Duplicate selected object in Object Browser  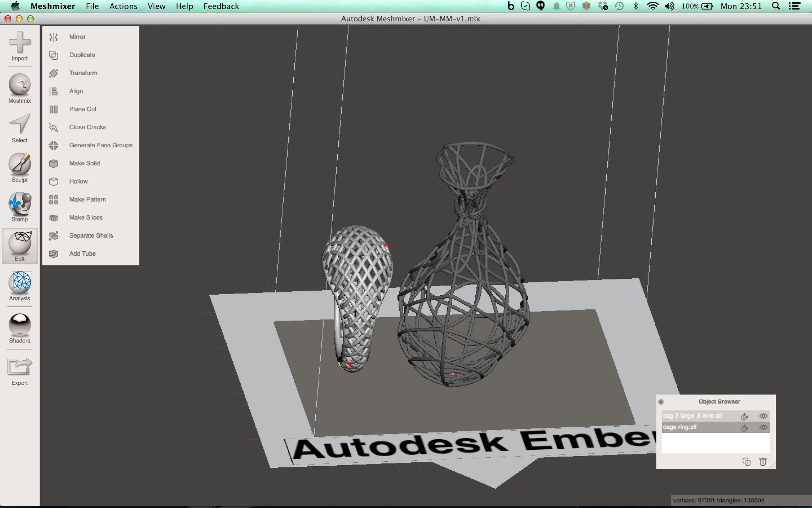[746, 462]
